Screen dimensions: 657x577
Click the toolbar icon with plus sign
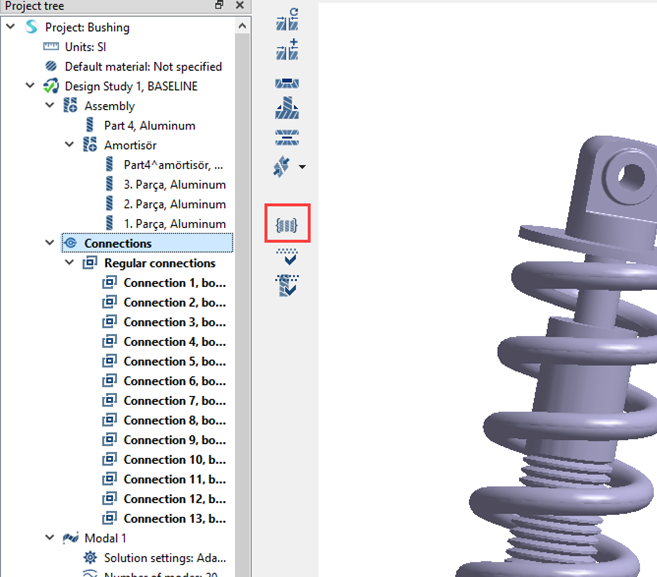(287, 50)
